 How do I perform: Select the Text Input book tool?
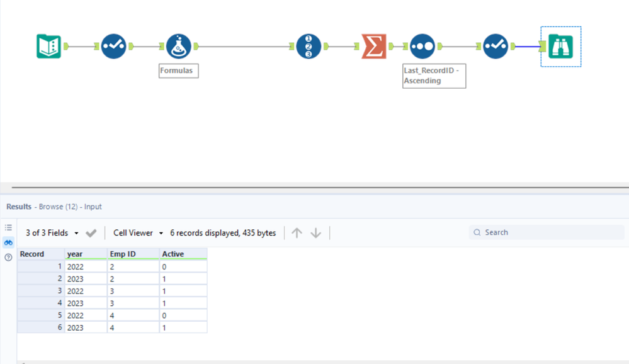pos(48,46)
